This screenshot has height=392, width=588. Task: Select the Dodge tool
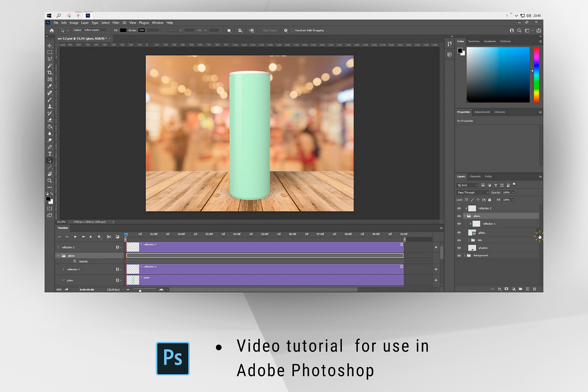[x=50, y=140]
